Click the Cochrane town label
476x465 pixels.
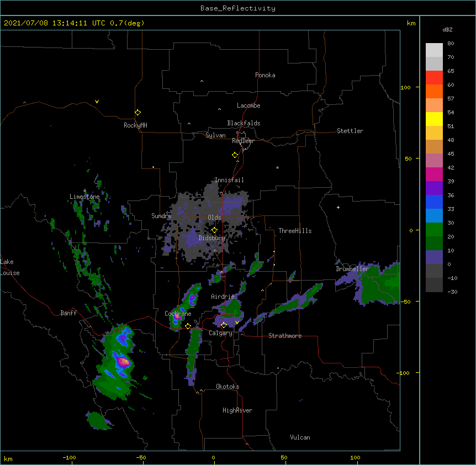coord(178,314)
